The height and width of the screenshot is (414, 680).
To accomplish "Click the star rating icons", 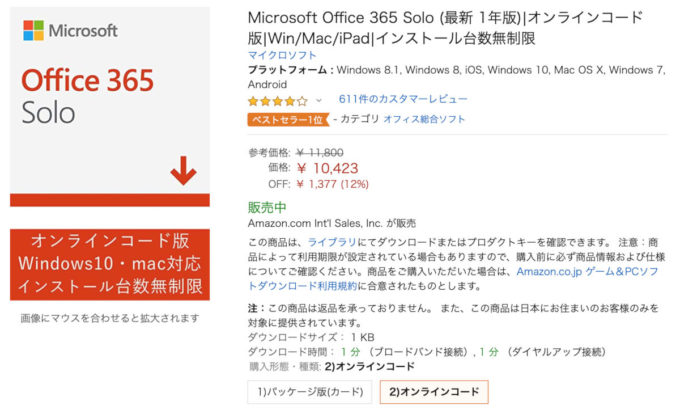I will [278, 101].
